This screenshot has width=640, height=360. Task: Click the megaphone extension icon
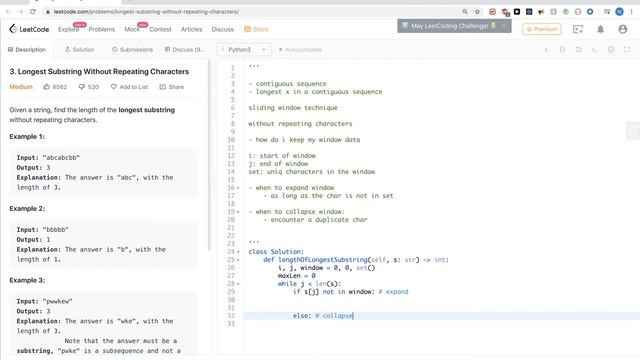click(541, 12)
